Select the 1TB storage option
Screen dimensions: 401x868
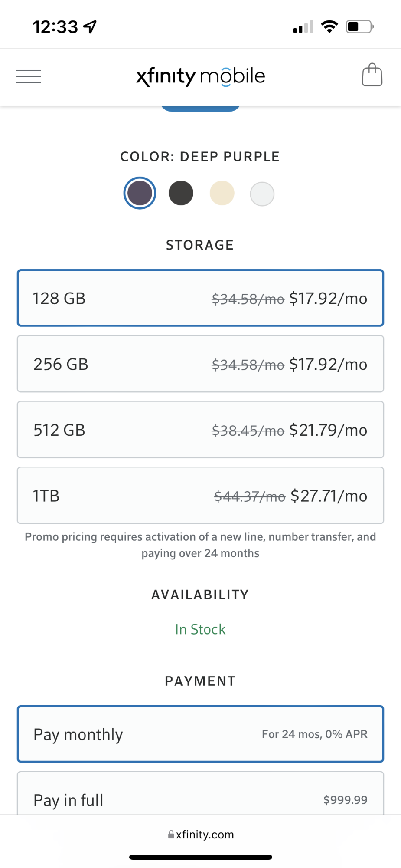coord(200,496)
